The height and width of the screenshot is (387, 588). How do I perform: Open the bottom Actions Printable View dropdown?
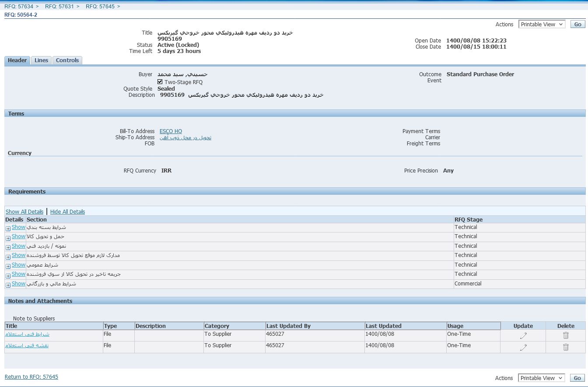542,378
